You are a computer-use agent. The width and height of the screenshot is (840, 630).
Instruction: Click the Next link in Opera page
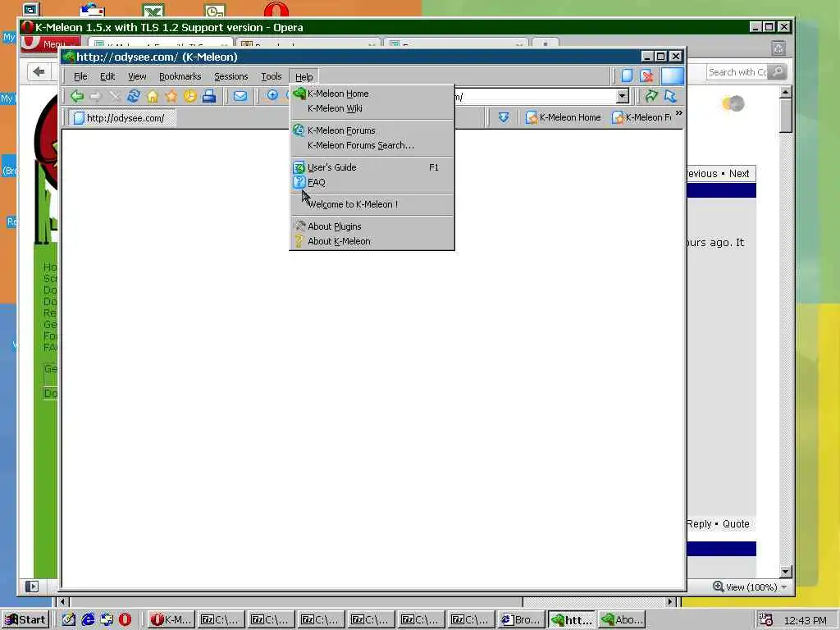(739, 174)
